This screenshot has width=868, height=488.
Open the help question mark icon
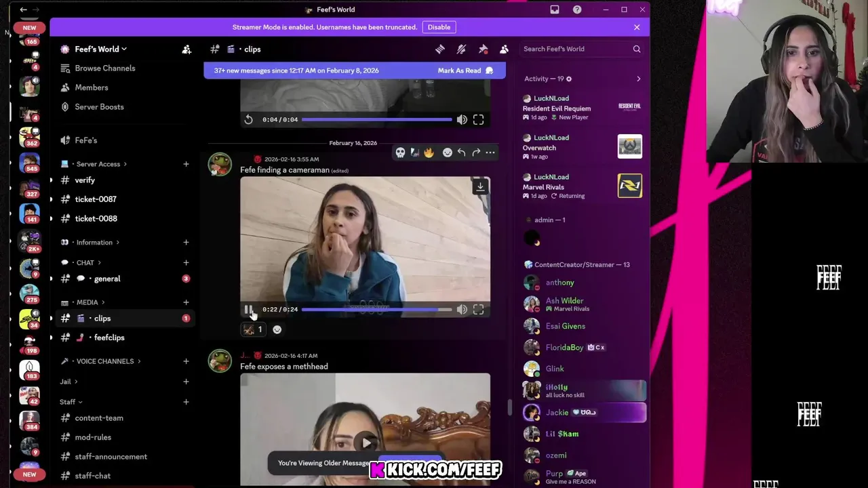click(577, 9)
